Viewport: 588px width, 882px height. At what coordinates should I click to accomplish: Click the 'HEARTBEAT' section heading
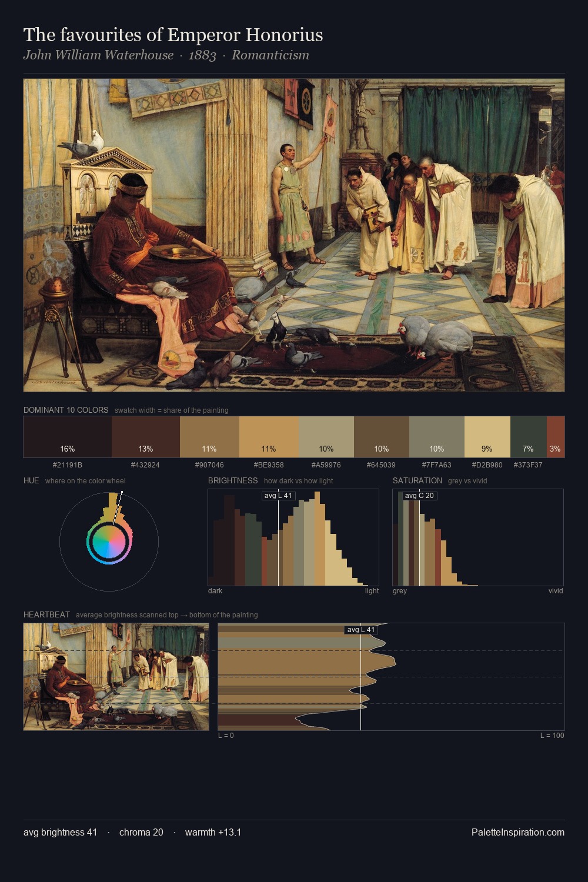[46, 614]
